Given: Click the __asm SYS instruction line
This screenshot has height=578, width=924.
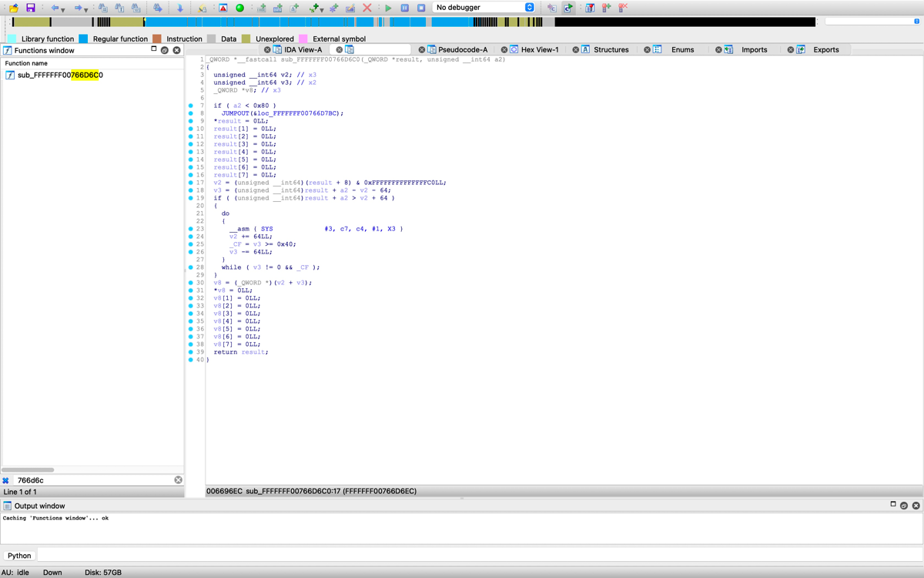Looking at the screenshot, I should [316, 229].
